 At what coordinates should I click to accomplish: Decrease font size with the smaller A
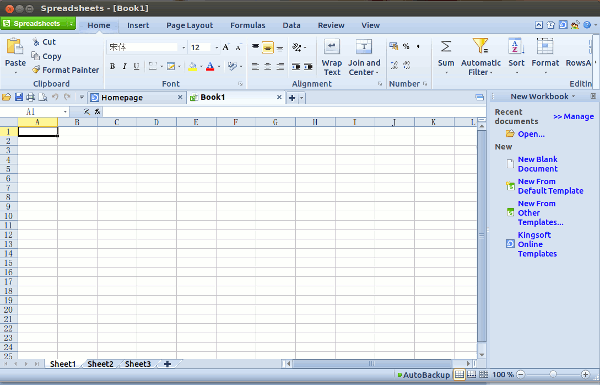tap(238, 47)
